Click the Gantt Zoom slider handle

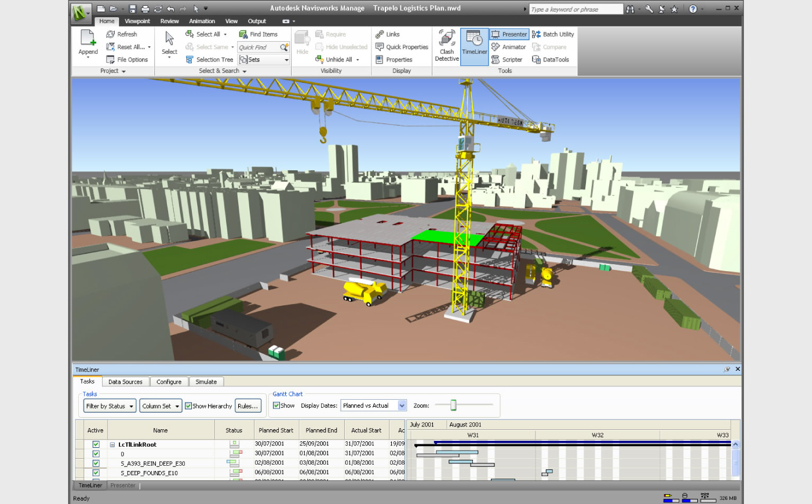[x=453, y=405]
